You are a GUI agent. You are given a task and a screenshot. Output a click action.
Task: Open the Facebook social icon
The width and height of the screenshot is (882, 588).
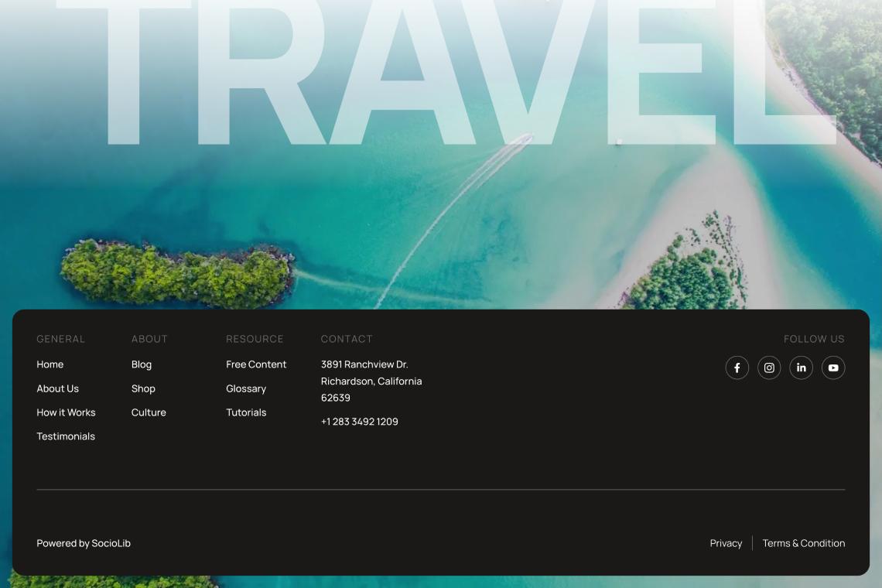click(x=737, y=368)
